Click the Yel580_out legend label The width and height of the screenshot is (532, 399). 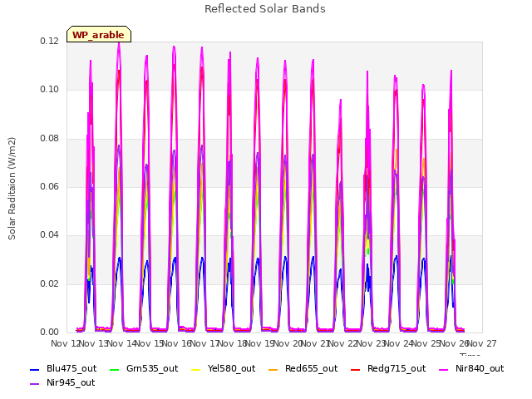pyautogui.click(x=231, y=368)
